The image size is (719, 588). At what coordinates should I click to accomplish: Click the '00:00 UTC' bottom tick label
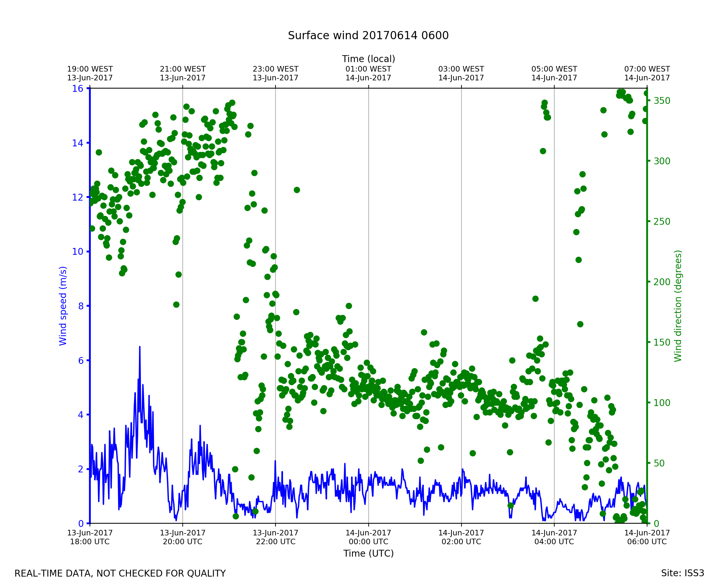368,542
